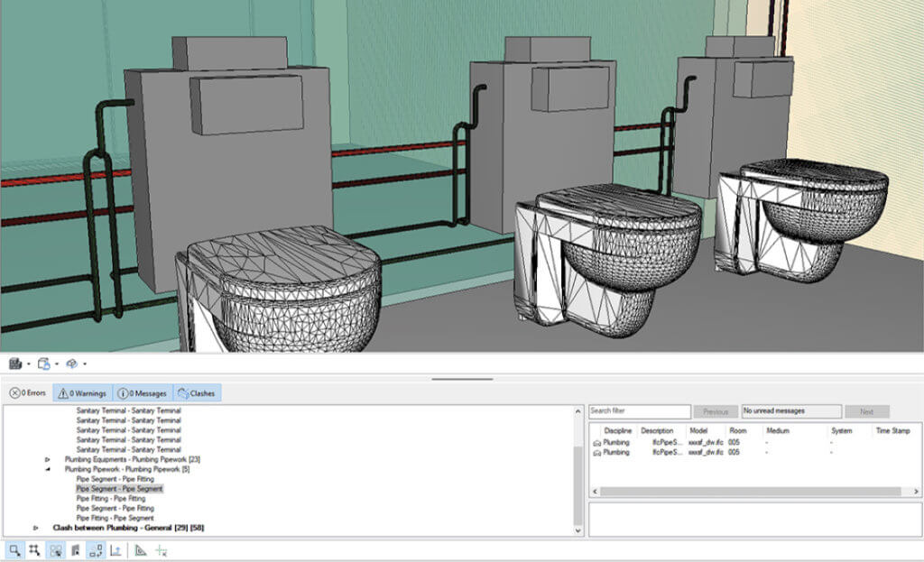Click the elevation level arrow icon
This screenshot has width=924, height=562.
coord(115,549)
